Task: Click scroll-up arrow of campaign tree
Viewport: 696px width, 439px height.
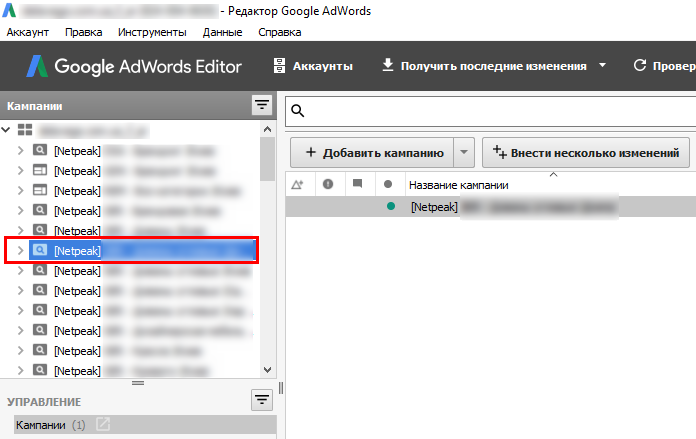Action: [267, 129]
